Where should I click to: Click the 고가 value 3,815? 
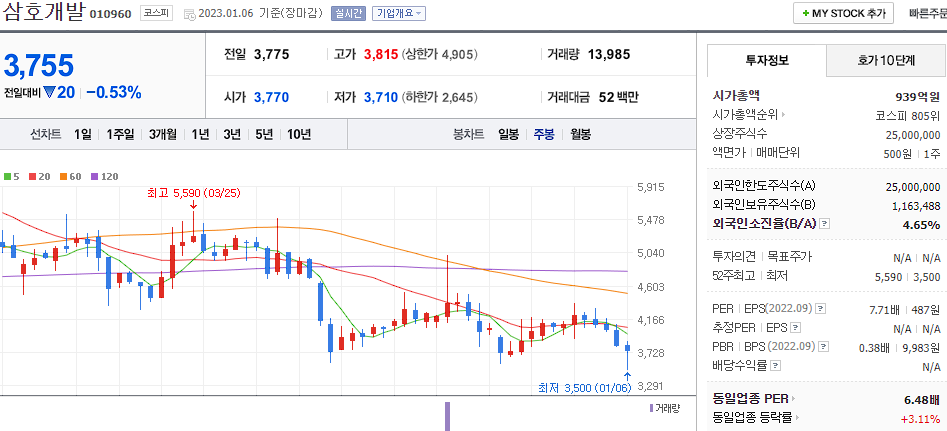click(x=381, y=54)
